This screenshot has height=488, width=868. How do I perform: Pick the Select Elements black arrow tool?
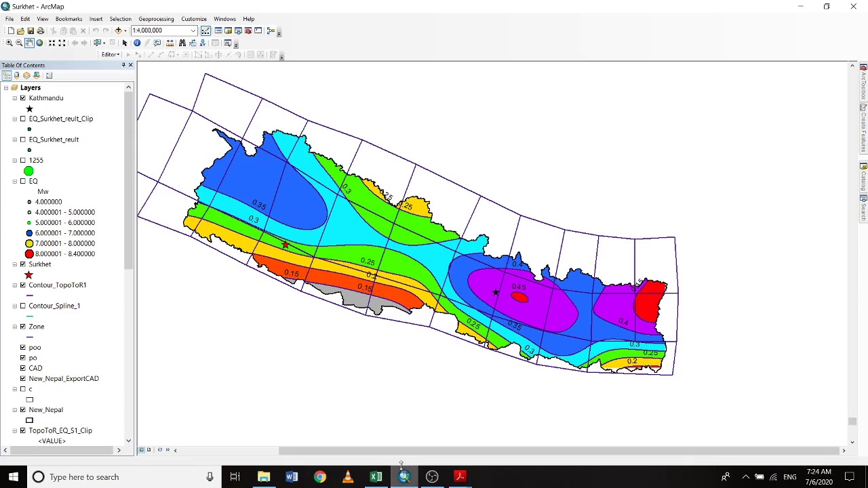[125, 43]
